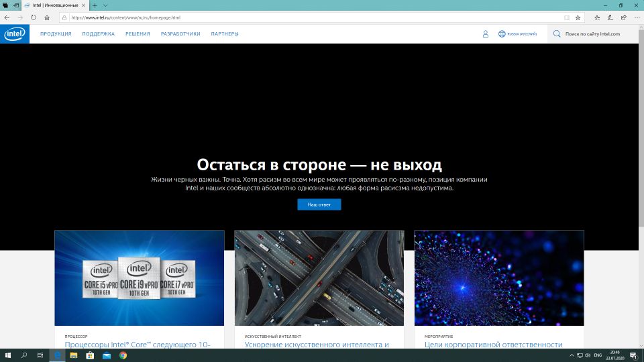The image size is (644, 362).
Task: Open the РЕШЕНИЯ menu
Action: 138,34
